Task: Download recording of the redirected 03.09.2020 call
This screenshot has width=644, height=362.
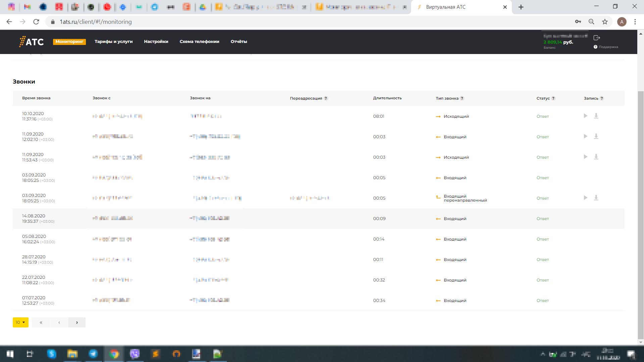Action: [x=596, y=198]
